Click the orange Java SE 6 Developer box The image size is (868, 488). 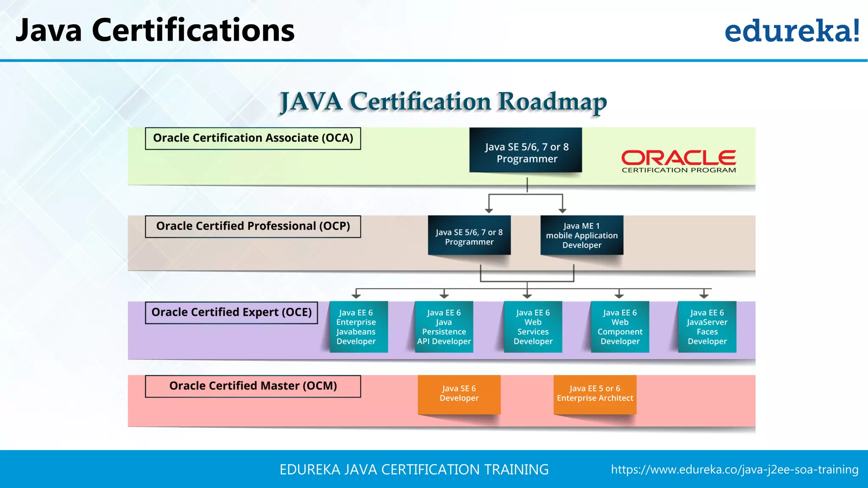pyautogui.click(x=459, y=394)
